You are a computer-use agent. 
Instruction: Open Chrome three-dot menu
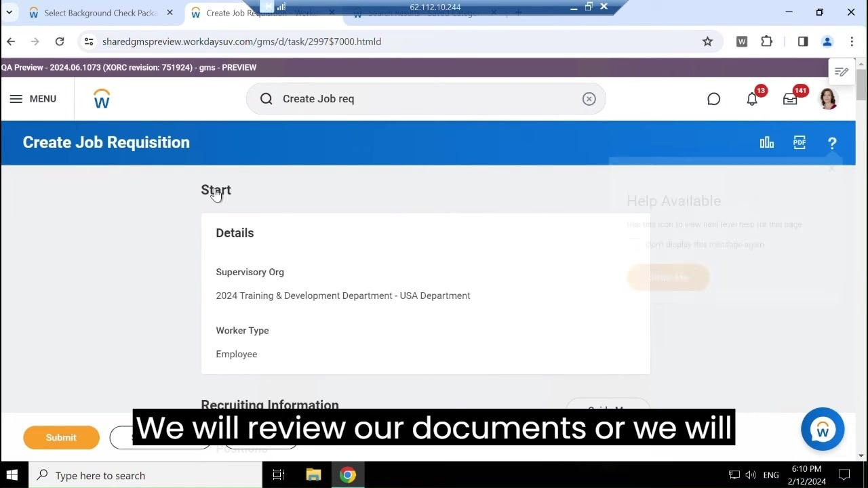point(852,41)
